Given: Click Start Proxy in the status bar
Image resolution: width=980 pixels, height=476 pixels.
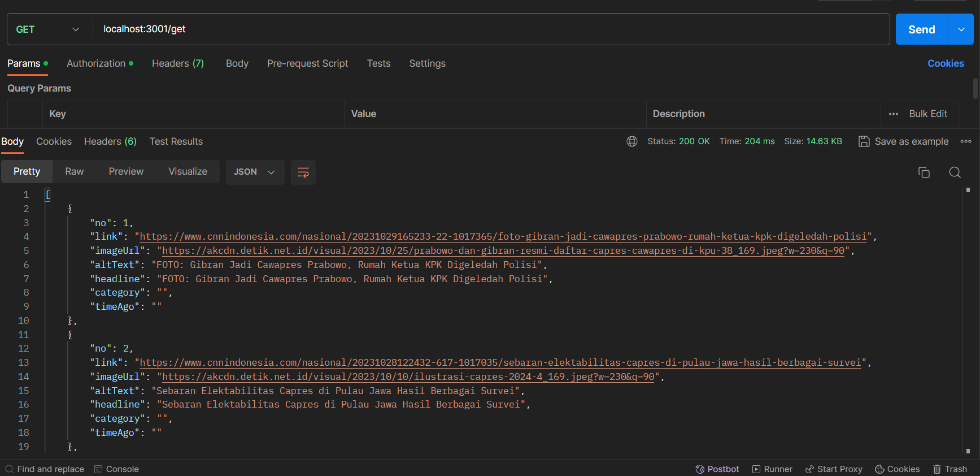Looking at the screenshot, I should tap(834, 469).
